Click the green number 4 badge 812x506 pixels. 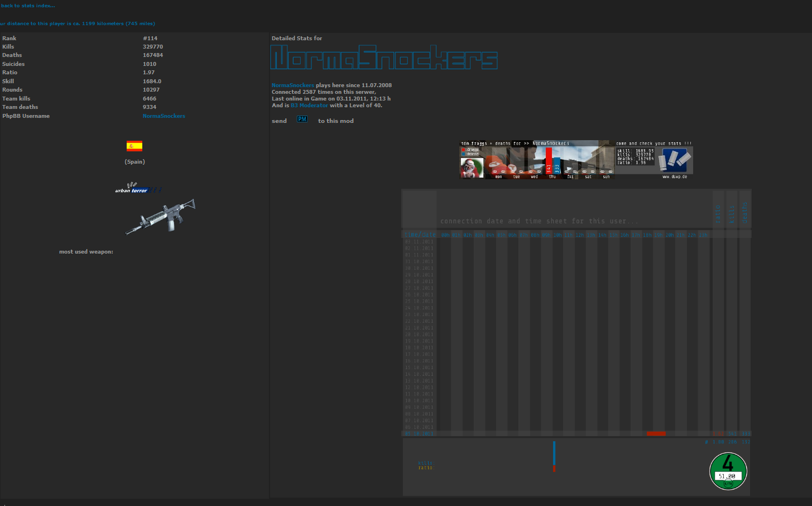728,471
